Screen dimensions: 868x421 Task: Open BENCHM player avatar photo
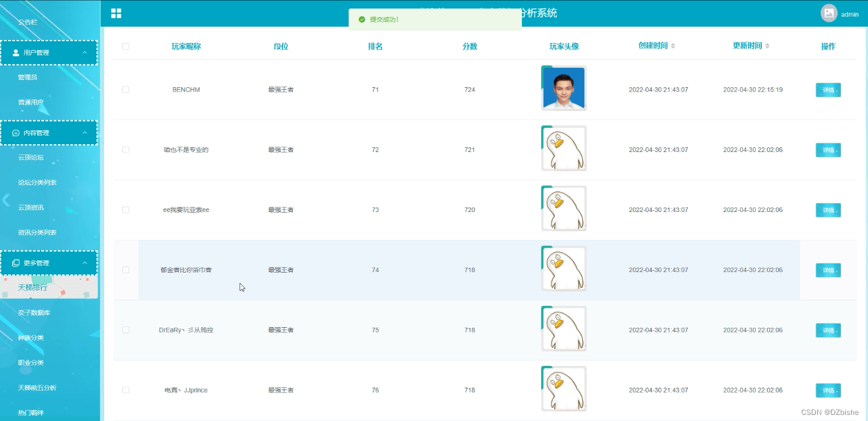click(x=564, y=88)
